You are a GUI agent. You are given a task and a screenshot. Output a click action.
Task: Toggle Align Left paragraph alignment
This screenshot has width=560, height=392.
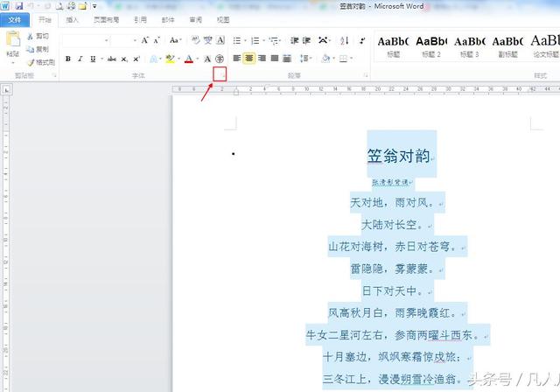236,59
